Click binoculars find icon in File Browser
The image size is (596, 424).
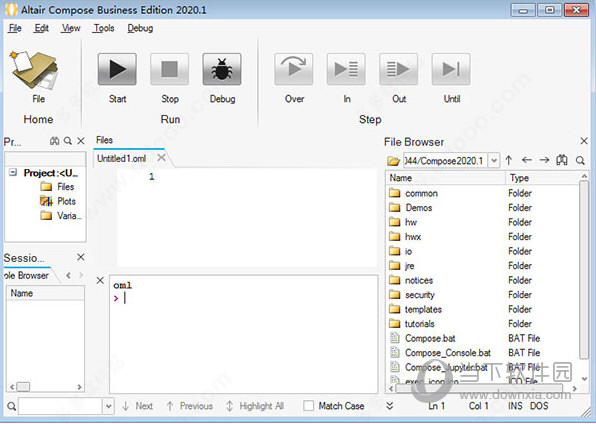point(562,160)
